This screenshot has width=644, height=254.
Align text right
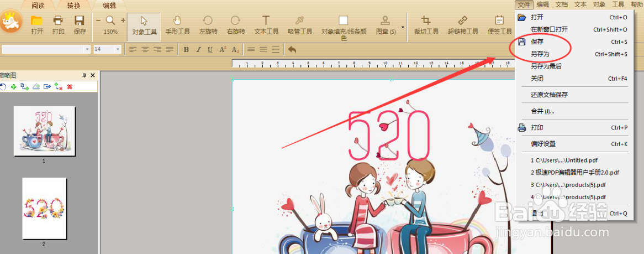point(157,49)
